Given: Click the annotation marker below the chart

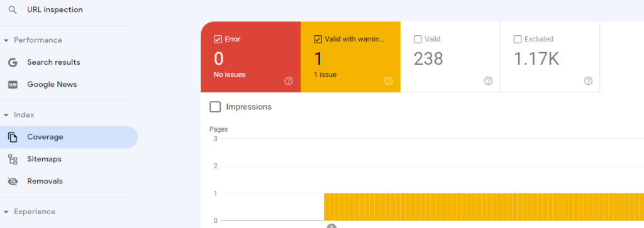Looking at the screenshot, I should pos(331,226).
